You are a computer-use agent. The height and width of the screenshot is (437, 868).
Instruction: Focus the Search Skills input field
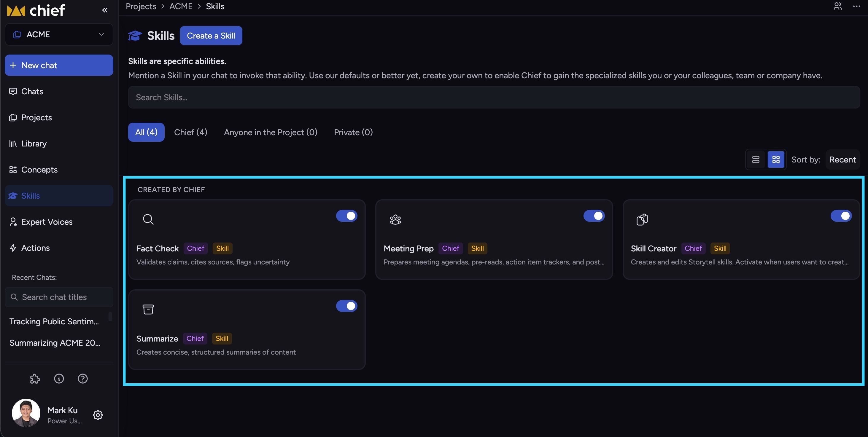pyautogui.click(x=494, y=97)
